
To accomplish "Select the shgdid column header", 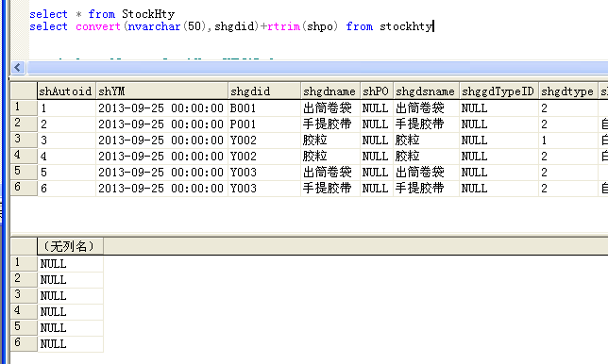I will click(264, 91).
